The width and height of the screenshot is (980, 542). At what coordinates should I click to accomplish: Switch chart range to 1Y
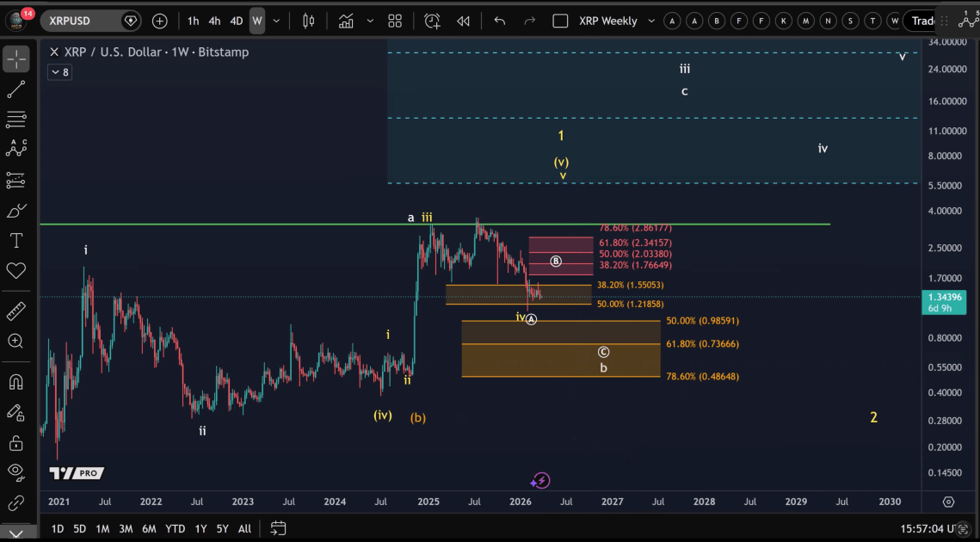click(x=200, y=529)
